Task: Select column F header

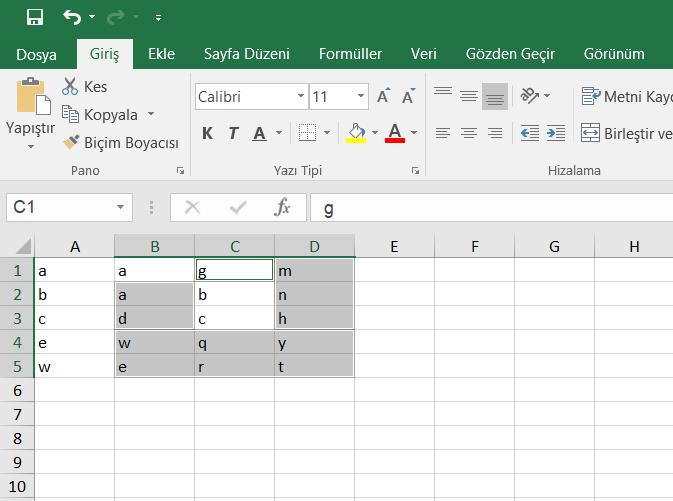Action: click(474, 246)
